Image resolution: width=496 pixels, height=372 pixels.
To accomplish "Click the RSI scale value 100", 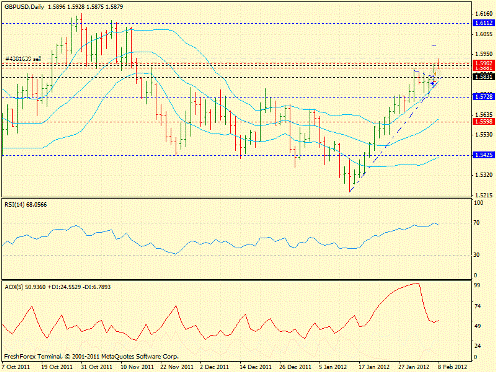I will click(479, 203).
